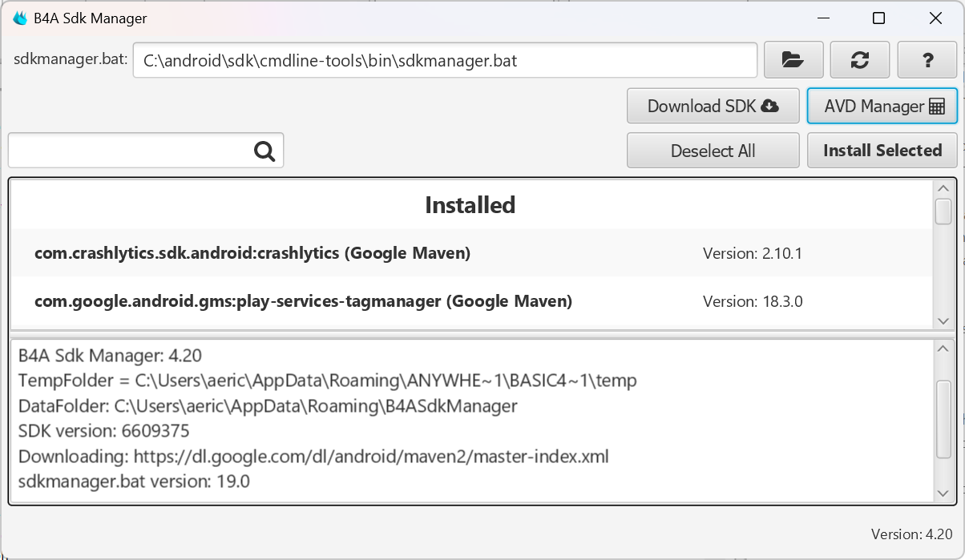Select the play-services-tagmanager (Google Maven) row
965x560 pixels.
(x=471, y=301)
